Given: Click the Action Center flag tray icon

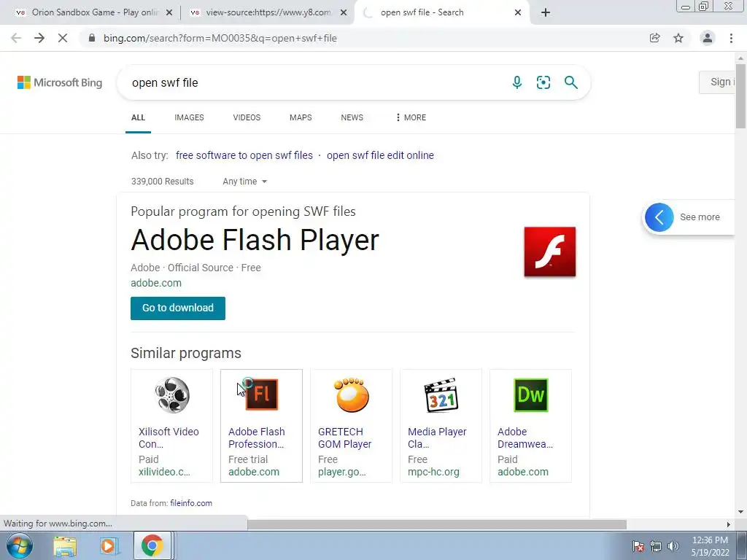Looking at the screenshot, I should tap(638, 546).
